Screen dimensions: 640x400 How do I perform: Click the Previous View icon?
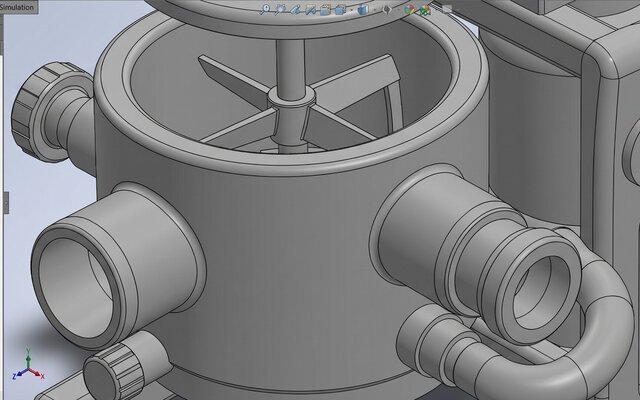(x=296, y=9)
